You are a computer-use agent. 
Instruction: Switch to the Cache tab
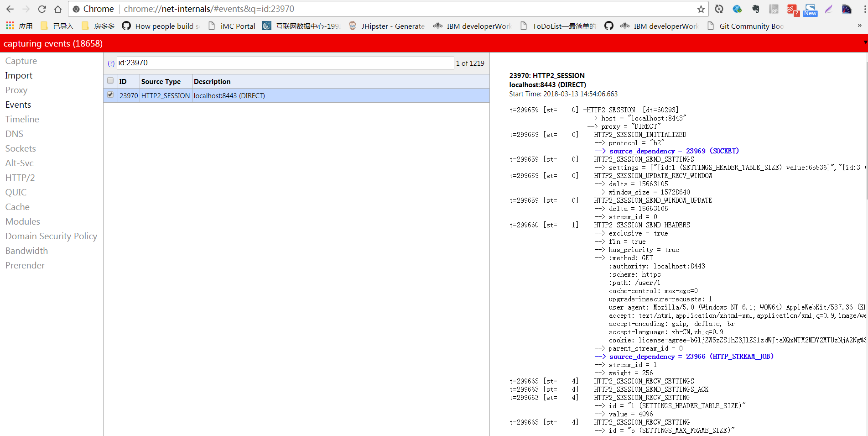click(17, 207)
